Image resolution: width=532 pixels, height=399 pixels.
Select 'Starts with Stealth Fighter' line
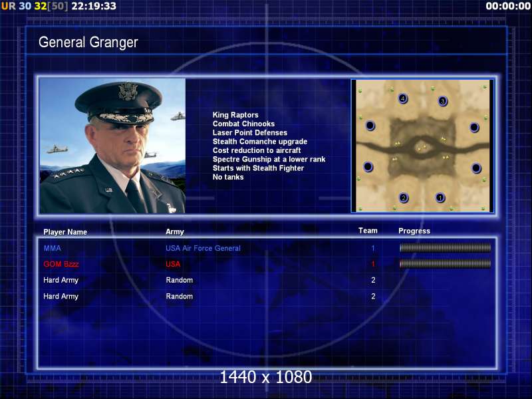pyautogui.click(x=258, y=168)
